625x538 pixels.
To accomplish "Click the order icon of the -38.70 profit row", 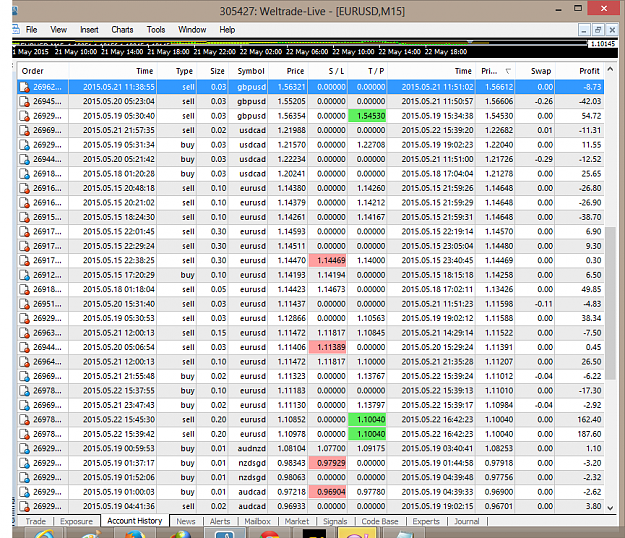I will click(x=25, y=217).
